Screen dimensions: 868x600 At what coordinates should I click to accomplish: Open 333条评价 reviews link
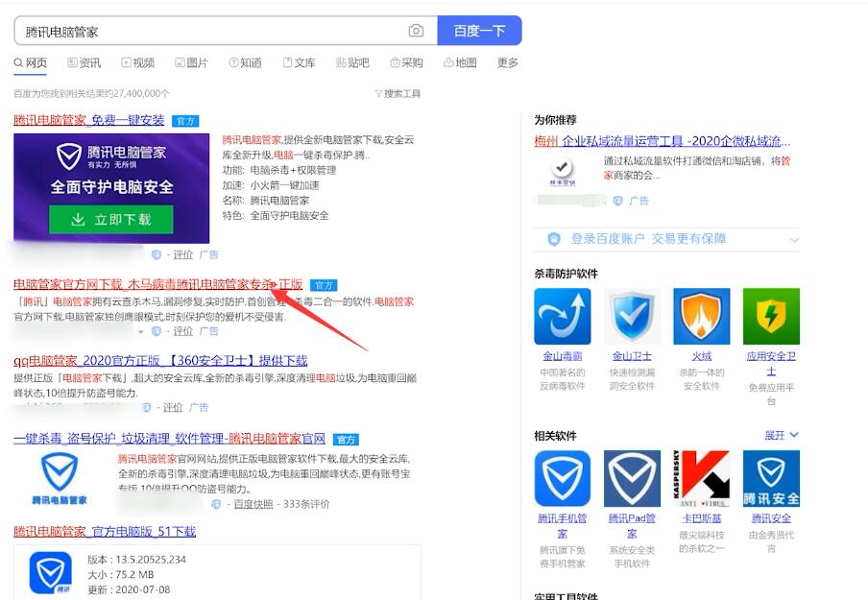click(x=306, y=504)
